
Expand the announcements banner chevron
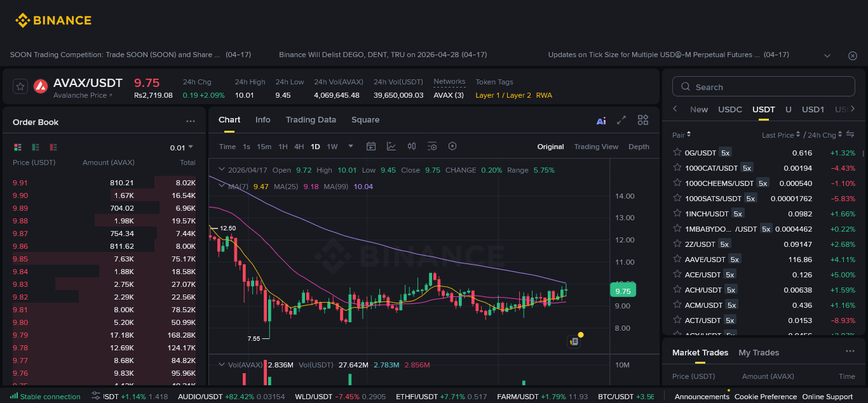pyautogui.click(x=827, y=56)
